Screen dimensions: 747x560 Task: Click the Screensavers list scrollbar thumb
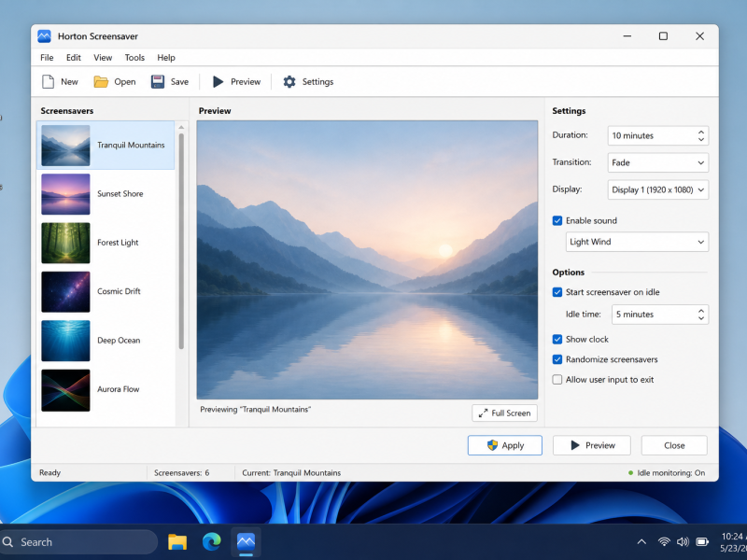pyautogui.click(x=181, y=242)
